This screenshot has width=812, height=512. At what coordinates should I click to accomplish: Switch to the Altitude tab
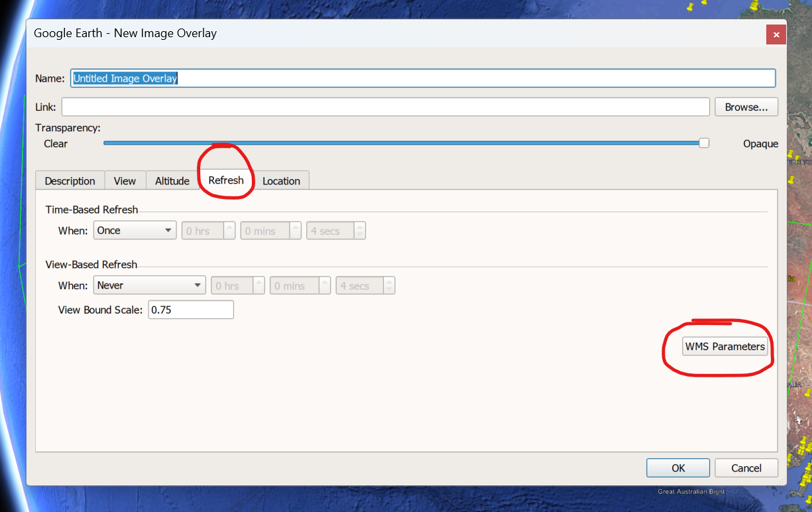coord(172,180)
